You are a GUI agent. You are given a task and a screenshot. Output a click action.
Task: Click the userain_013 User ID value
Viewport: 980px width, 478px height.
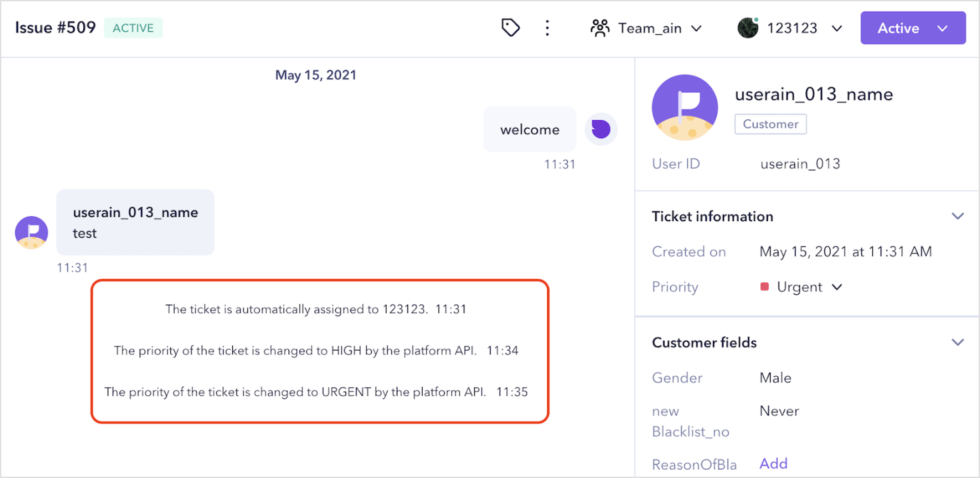click(x=800, y=164)
